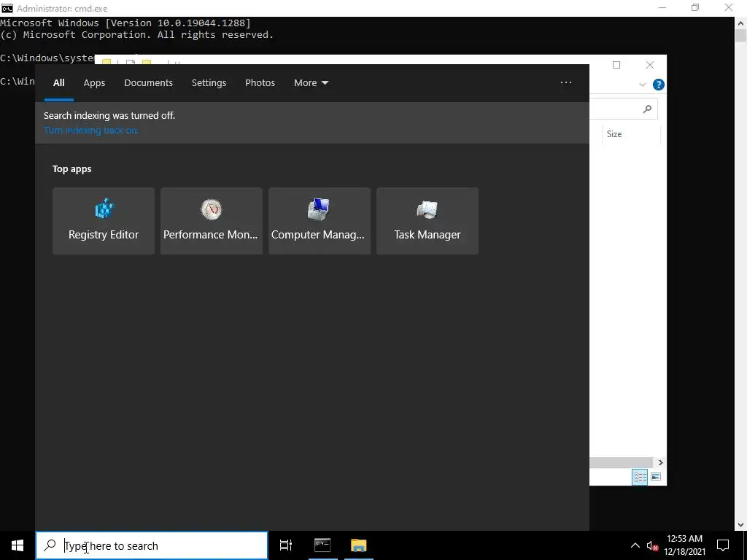
Task: Switch to the Photos search tab
Action: pyautogui.click(x=260, y=83)
